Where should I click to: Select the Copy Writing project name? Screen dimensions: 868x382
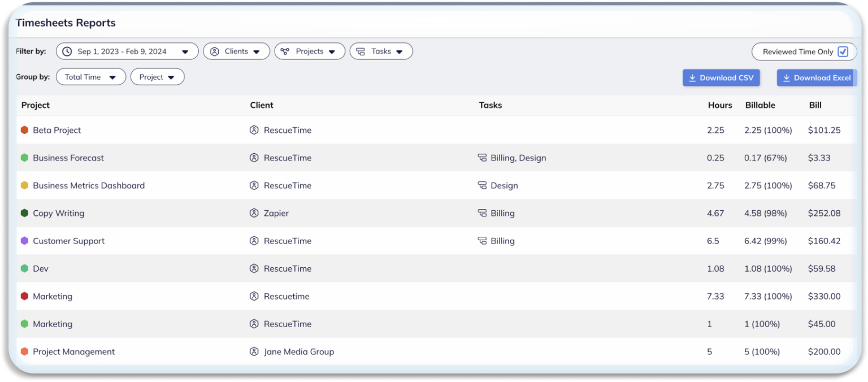point(58,213)
